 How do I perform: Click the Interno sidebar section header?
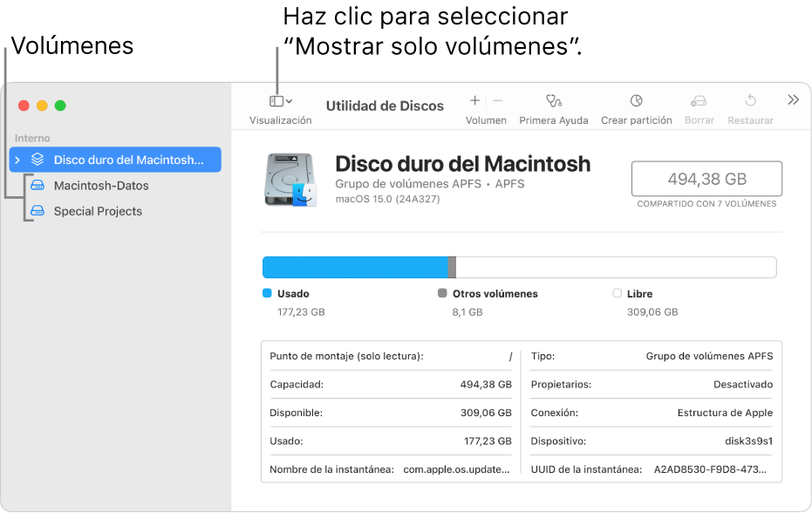click(32, 139)
